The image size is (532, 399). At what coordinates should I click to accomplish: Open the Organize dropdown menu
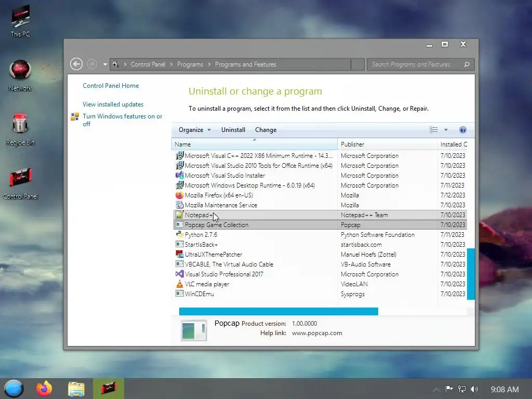coord(195,129)
